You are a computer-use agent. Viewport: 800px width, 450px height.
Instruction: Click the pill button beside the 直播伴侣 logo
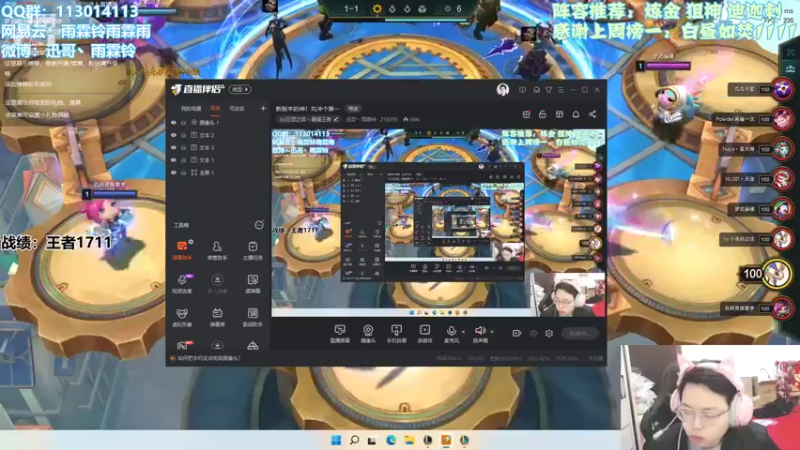pyautogui.click(x=240, y=89)
